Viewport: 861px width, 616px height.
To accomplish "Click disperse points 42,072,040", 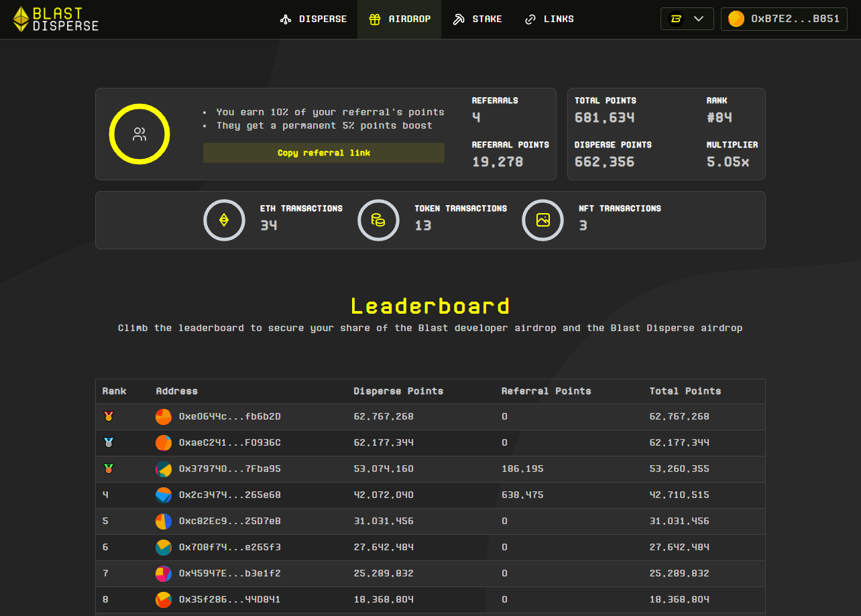I will (x=384, y=495).
